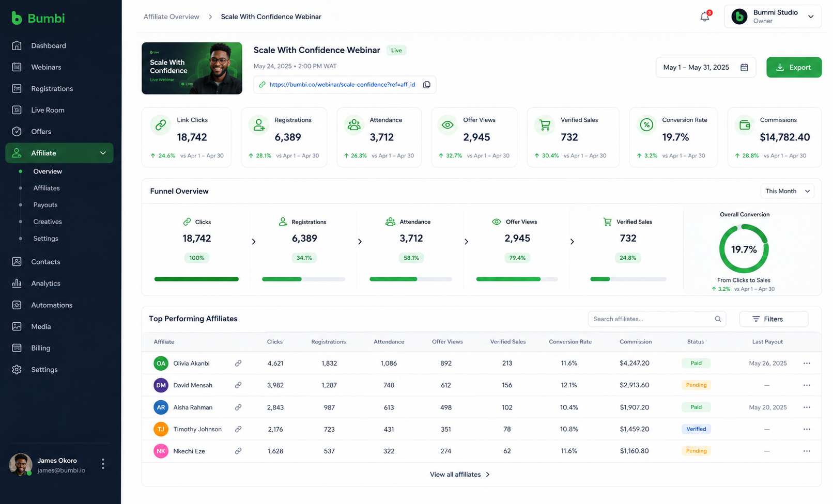Copy Nkechi Eze's affiliate link icon

238,451
